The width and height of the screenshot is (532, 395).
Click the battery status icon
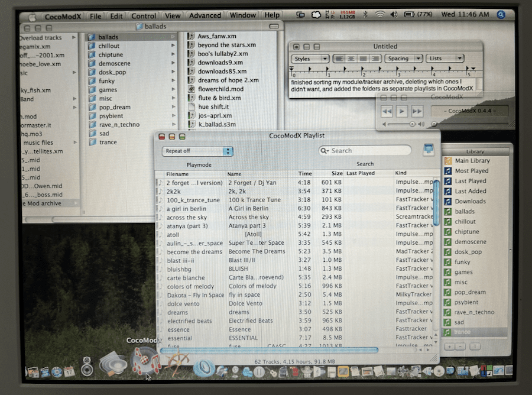(x=409, y=14)
